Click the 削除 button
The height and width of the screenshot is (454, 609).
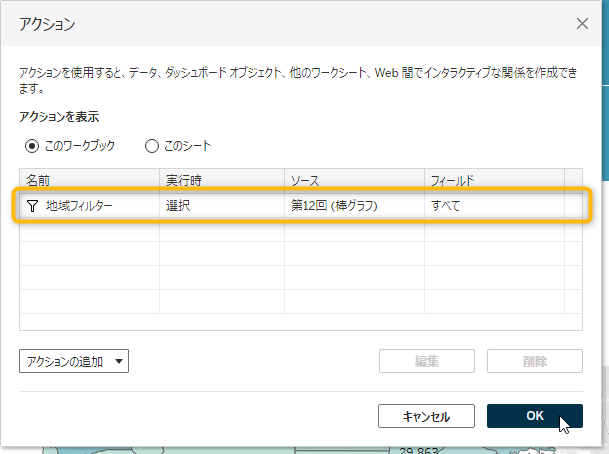coord(534,362)
